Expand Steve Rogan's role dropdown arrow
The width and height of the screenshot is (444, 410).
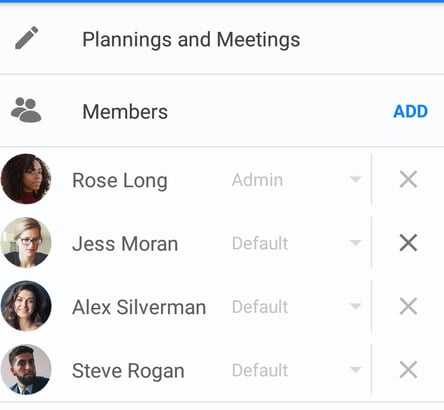(x=356, y=369)
